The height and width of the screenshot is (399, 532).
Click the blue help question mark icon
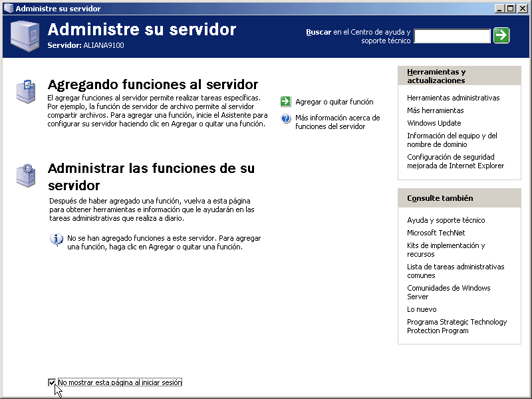click(286, 118)
